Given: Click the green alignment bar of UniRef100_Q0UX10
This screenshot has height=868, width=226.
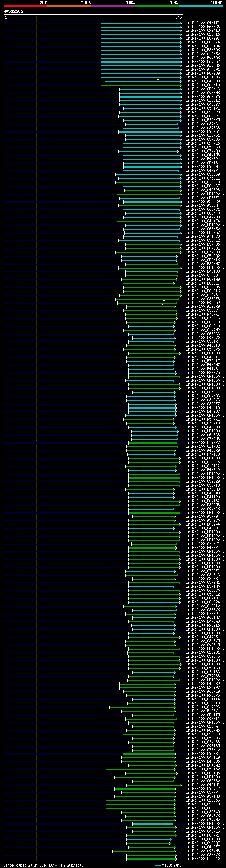Looking at the screenshot, I should (141, 85).
